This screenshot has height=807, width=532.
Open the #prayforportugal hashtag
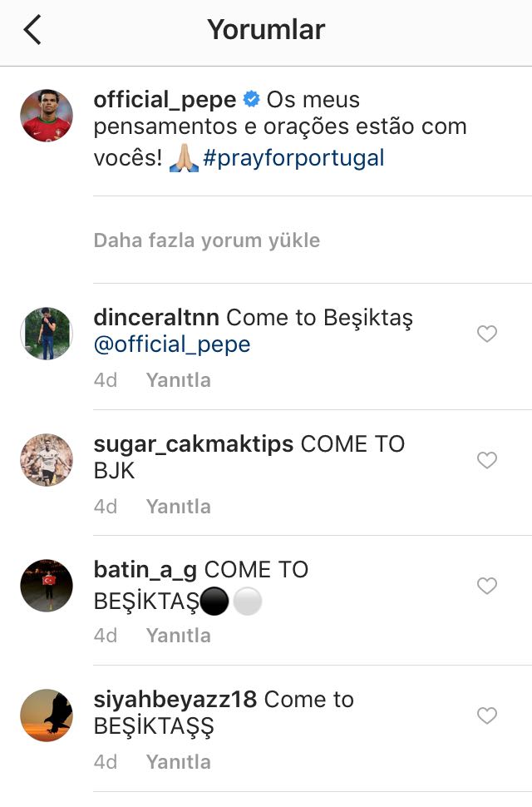(x=293, y=158)
